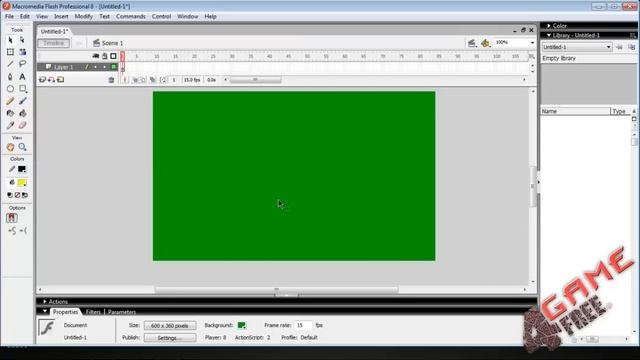This screenshot has width=640, height=360.
Task: Add a motion guide layer
Action: (x=51, y=80)
